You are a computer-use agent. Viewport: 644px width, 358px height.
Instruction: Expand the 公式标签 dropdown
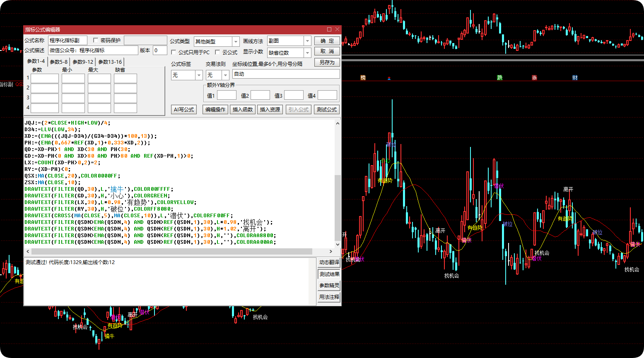pyautogui.click(x=199, y=75)
